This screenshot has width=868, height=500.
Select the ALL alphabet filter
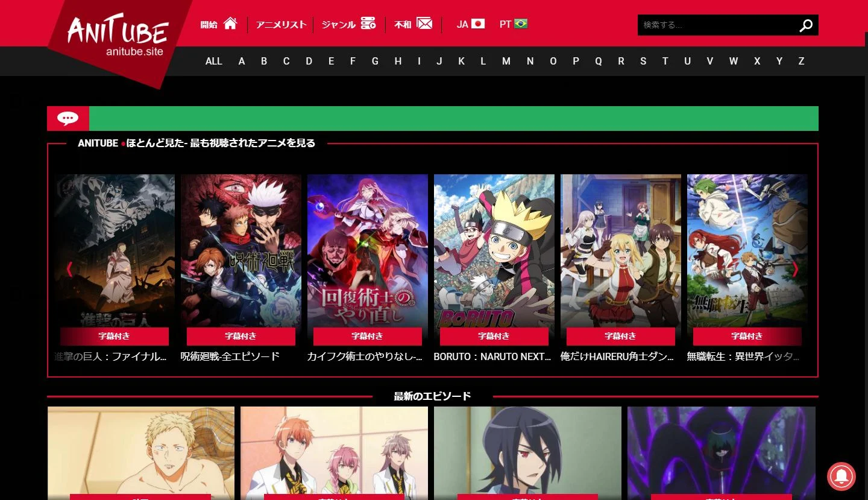214,61
